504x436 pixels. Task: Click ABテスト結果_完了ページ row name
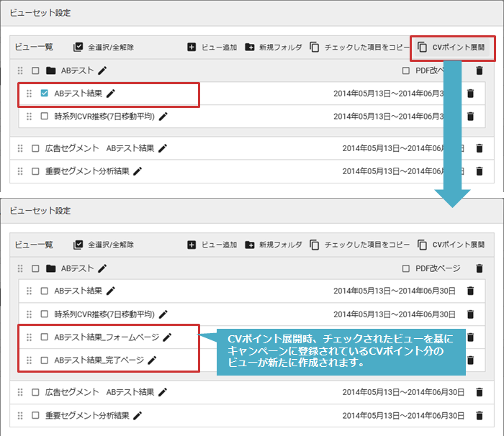click(99, 360)
